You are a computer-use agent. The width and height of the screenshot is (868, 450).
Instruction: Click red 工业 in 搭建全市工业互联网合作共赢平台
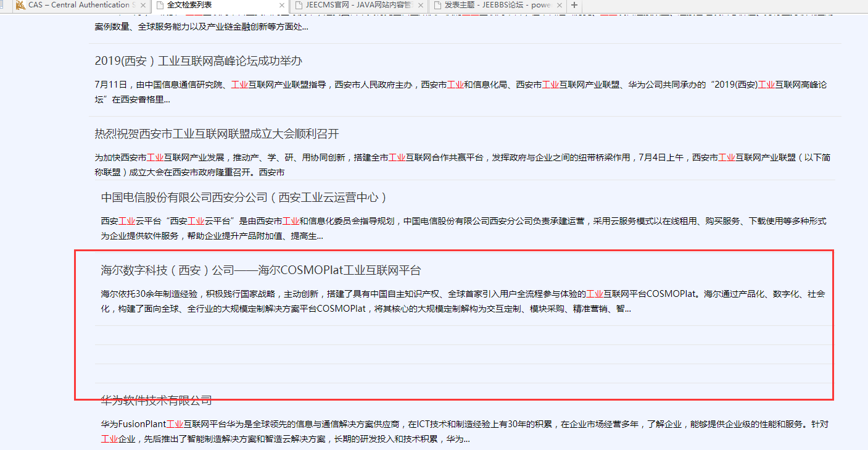click(397, 157)
